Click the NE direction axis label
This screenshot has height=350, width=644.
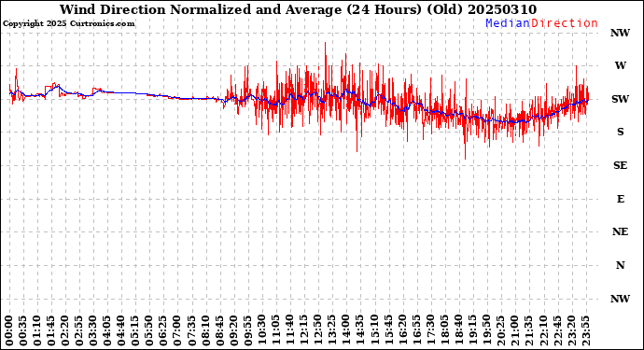620,232
